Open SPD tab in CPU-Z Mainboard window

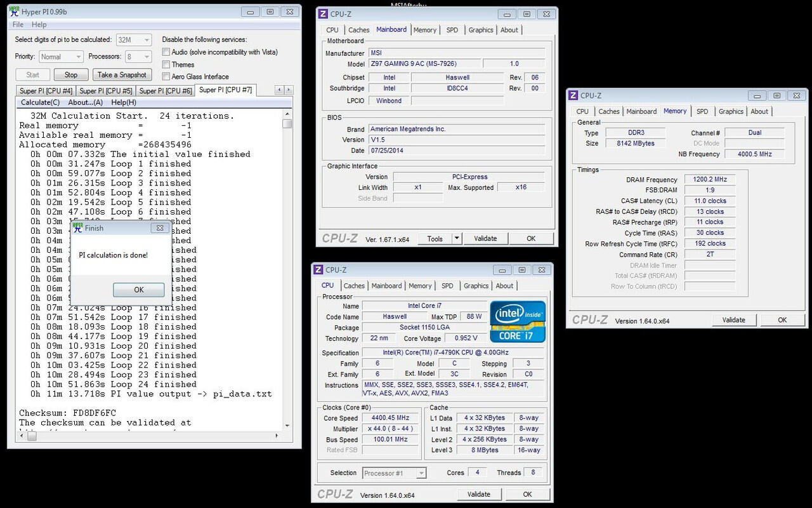(x=452, y=30)
